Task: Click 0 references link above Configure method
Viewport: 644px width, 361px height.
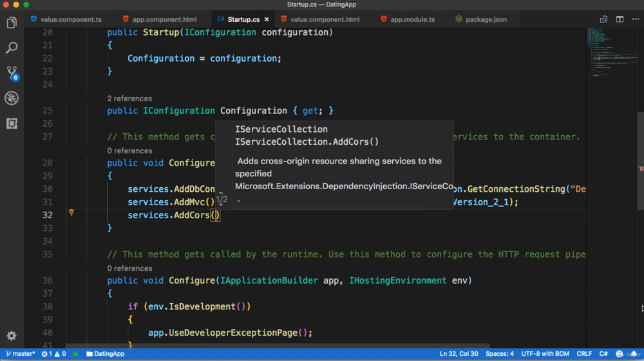Action: pyautogui.click(x=129, y=268)
